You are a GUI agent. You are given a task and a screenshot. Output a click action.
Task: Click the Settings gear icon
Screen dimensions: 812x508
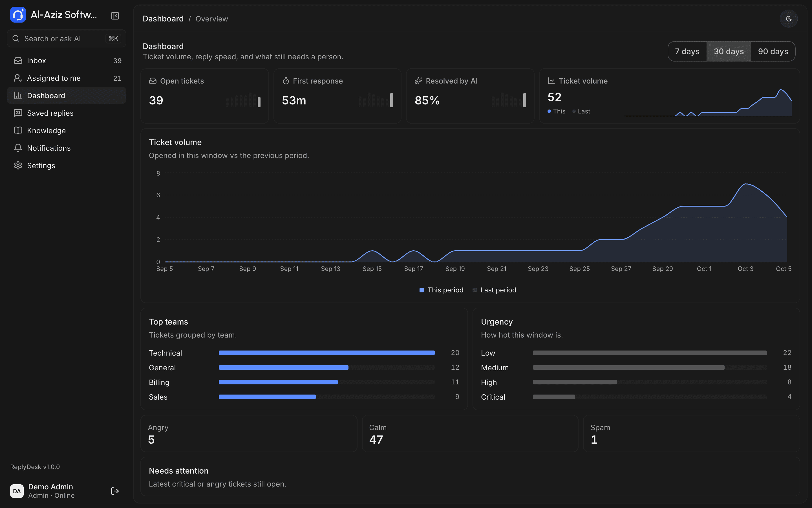18,165
